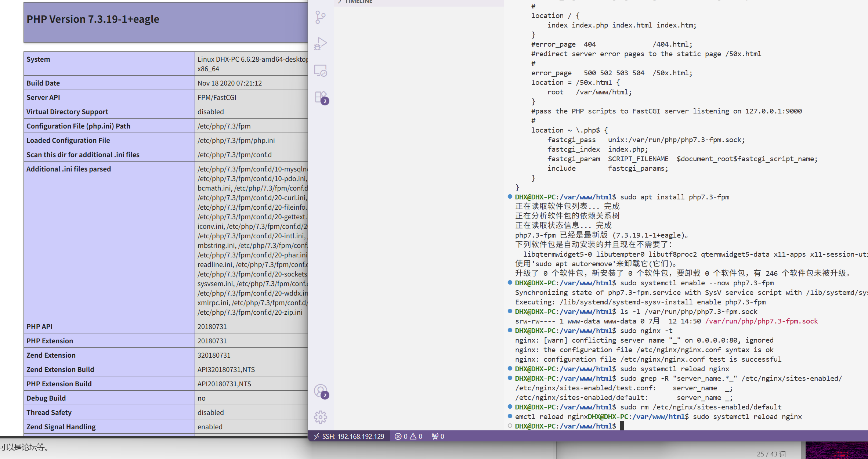This screenshot has width=868, height=459.
Task: Click the 'sudo nginx -t' command line
Action: (647, 330)
